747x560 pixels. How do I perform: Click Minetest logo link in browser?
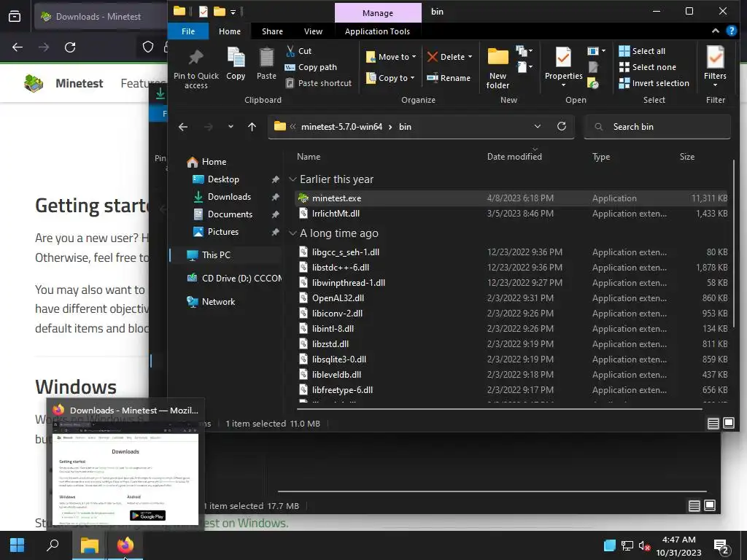(x=64, y=83)
